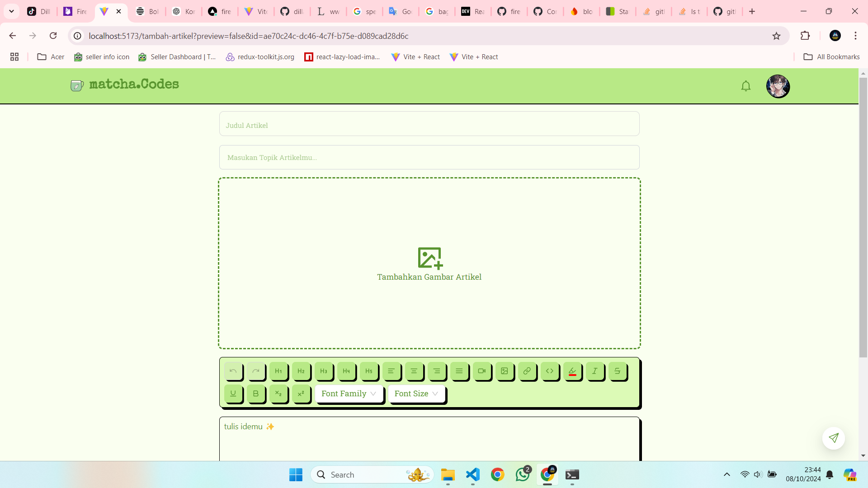The height and width of the screenshot is (488, 868).
Task: Open the Font Family dropdown
Action: tap(349, 394)
